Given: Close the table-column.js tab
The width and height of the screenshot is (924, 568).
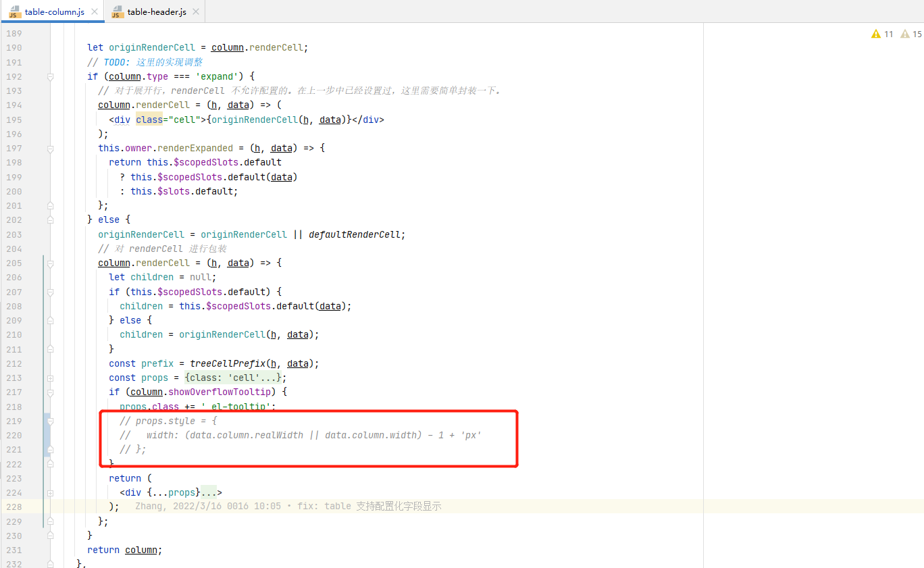Looking at the screenshot, I should coord(95,12).
